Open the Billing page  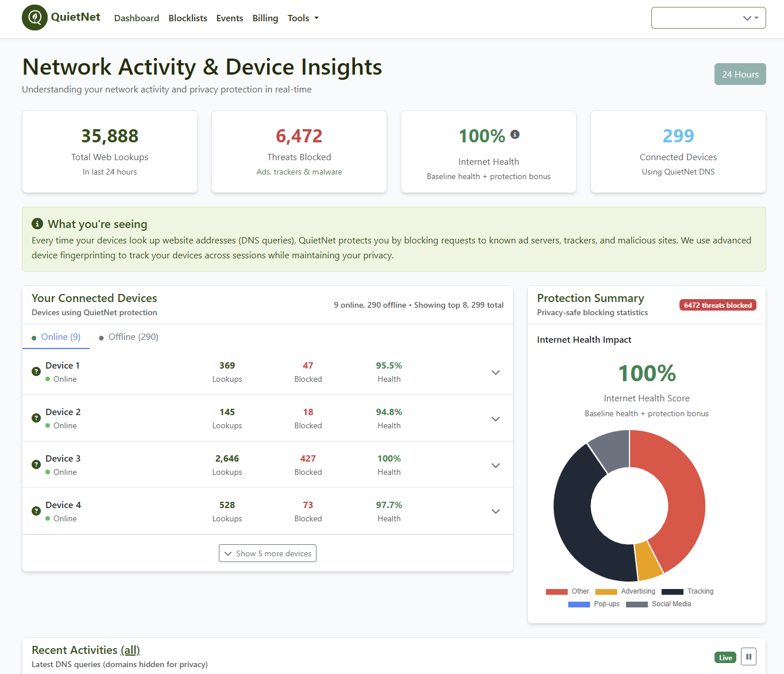click(265, 18)
